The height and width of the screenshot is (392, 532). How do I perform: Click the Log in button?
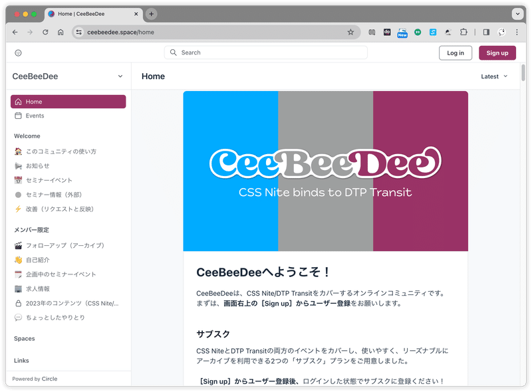coord(456,53)
